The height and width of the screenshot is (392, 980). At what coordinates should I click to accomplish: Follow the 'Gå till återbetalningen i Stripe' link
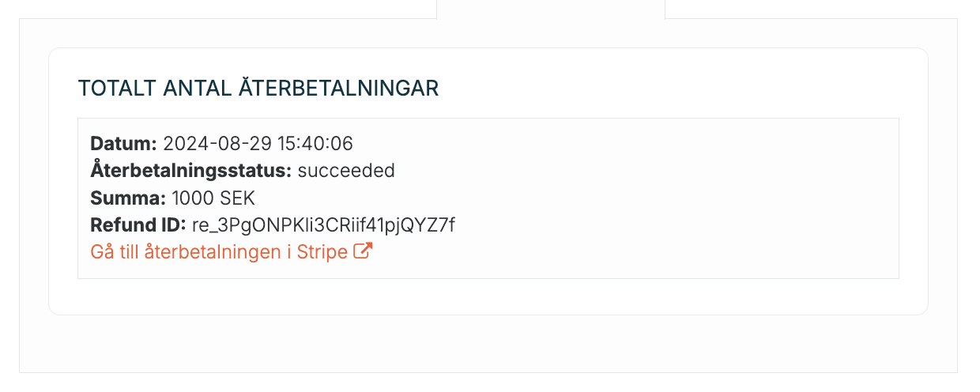232,252
